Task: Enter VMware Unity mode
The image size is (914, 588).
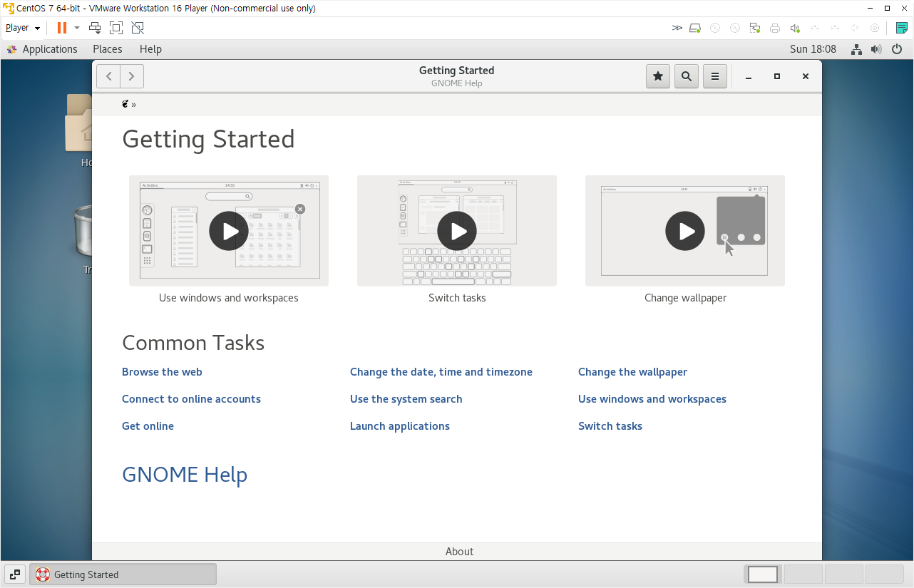Action: [138, 28]
